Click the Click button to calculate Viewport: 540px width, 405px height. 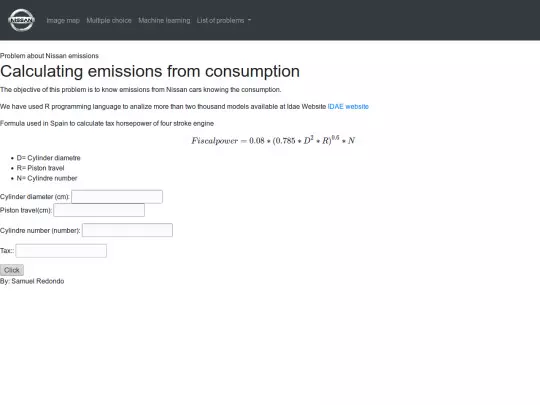(12, 270)
